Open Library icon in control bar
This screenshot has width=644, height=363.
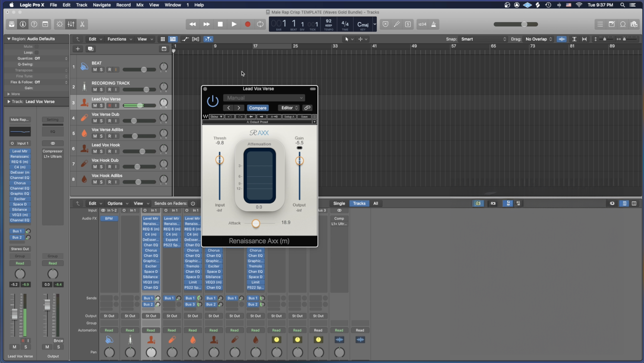[11, 24]
